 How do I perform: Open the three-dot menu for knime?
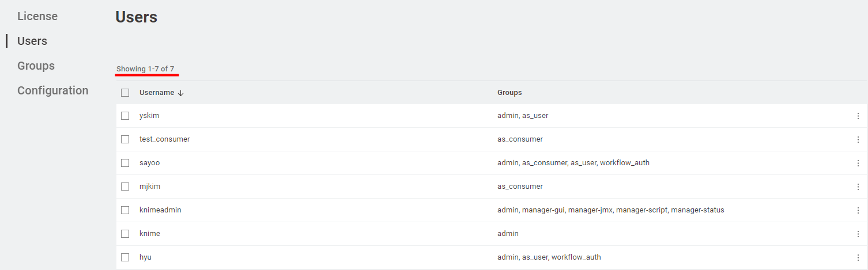858,234
